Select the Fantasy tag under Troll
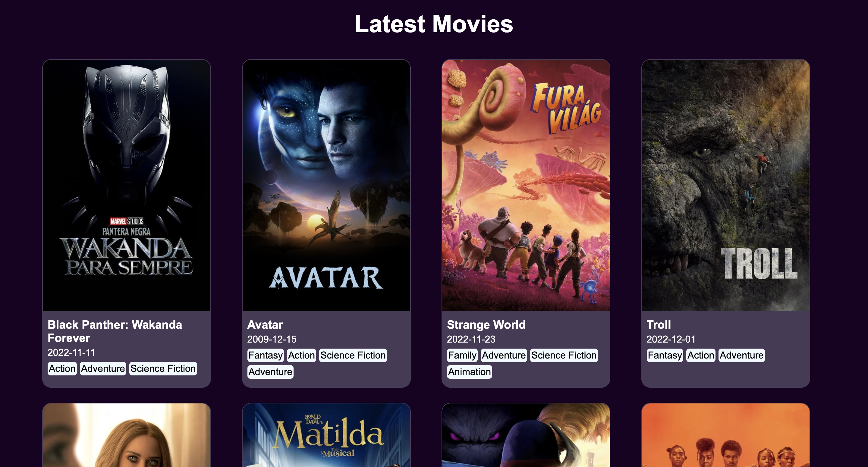 point(665,355)
